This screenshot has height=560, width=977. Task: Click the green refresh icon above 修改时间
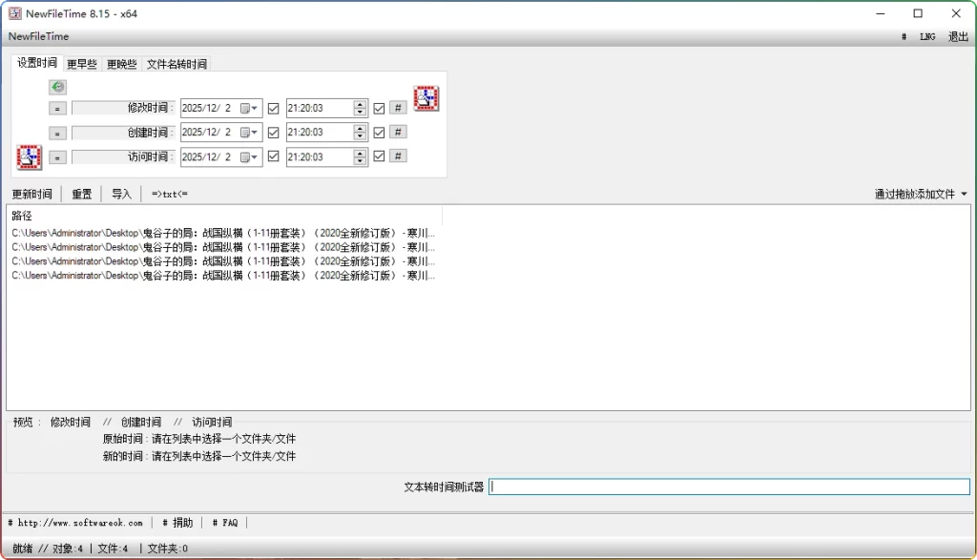click(x=56, y=87)
